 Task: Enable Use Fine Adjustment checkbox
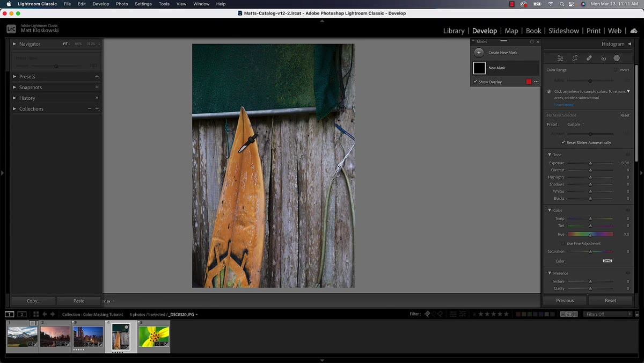click(x=563, y=243)
